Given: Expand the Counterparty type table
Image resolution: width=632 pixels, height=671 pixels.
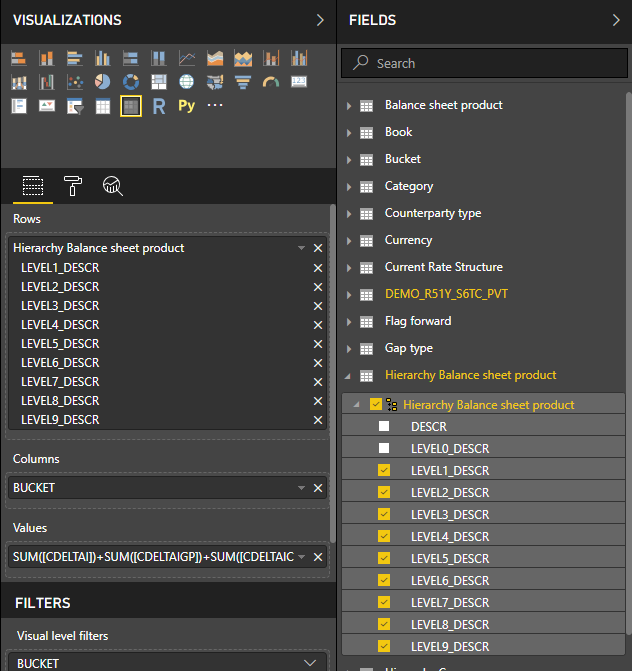Looking at the screenshot, I should [349, 214].
